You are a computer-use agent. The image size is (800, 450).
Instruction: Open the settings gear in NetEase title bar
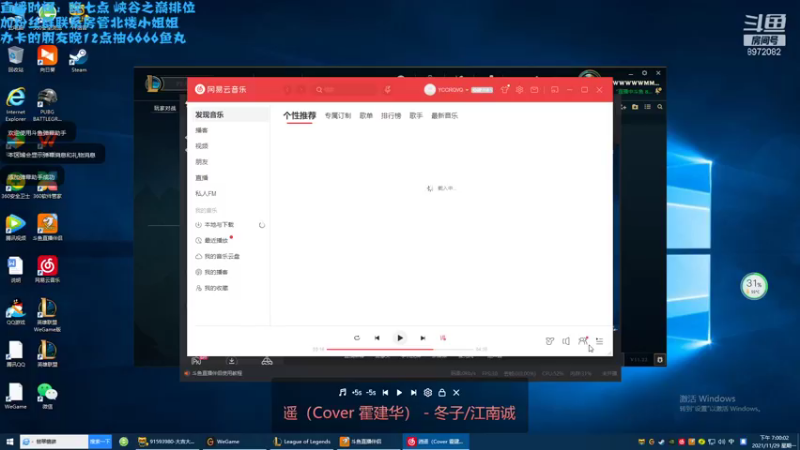519,90
